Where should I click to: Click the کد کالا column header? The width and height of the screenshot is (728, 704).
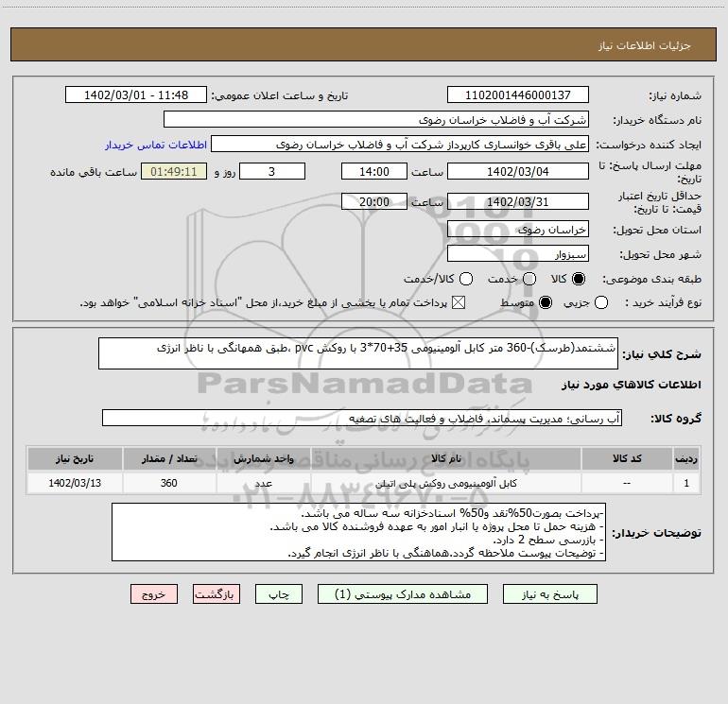coord(627,458)
